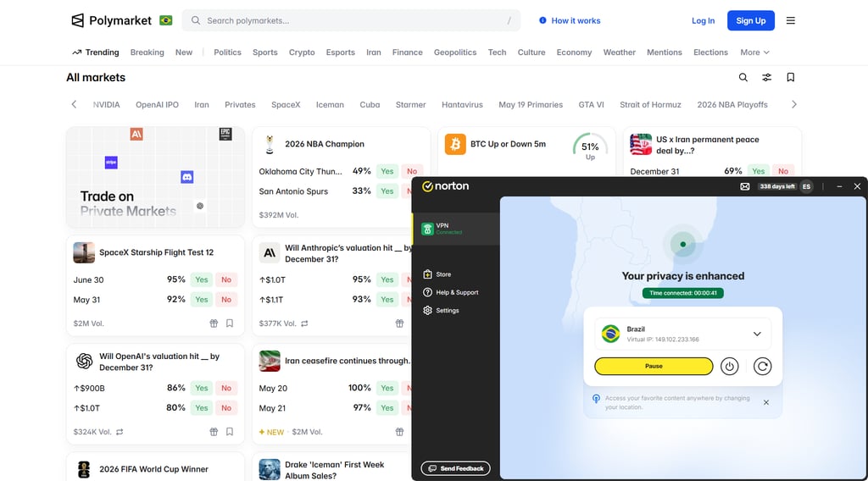Bookmark the OpenAI valuation market
Image resolution: width=868 pixels, height=481 pixels.
point(230,432)
